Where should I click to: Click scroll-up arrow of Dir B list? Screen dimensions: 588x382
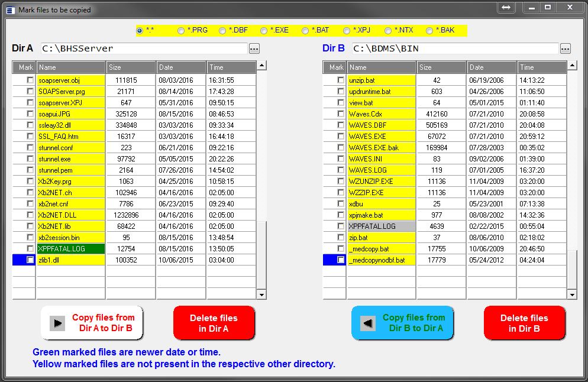click(x=571, y=65)
